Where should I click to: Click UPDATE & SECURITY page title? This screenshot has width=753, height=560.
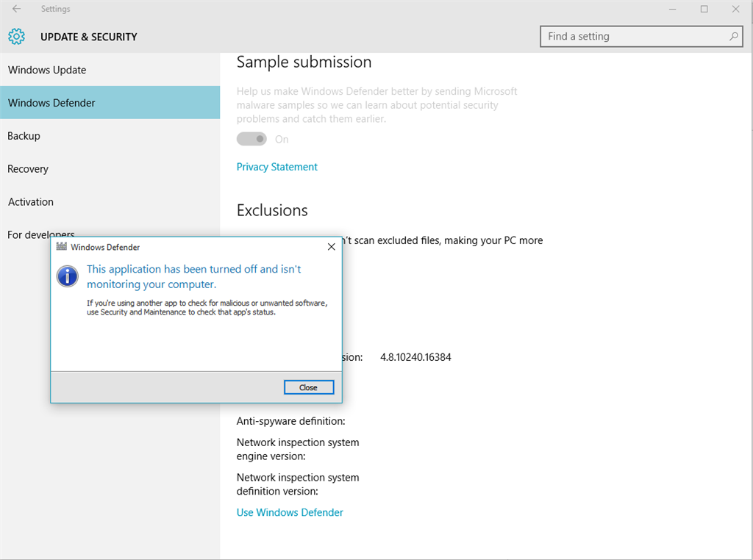pos(89,37)
